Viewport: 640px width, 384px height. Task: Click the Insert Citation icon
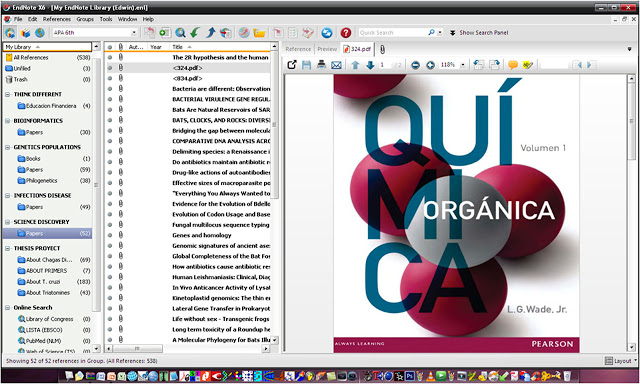click(x=278, y=33)
